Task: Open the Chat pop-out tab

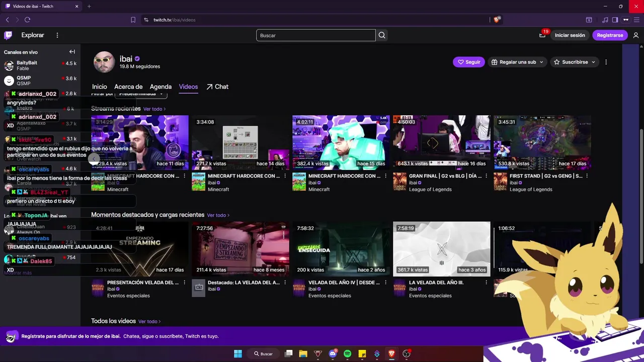Action: [x=217, y=86]
